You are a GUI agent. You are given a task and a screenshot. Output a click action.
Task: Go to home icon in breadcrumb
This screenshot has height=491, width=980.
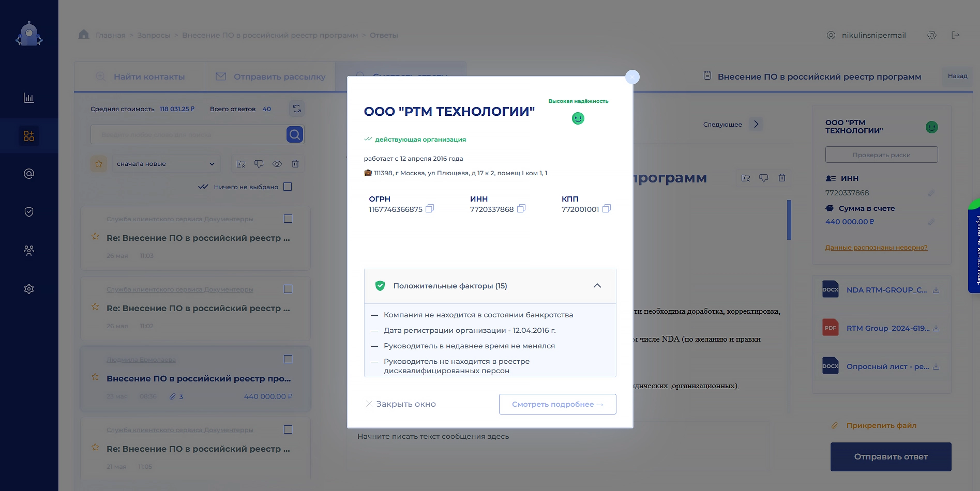[x=84, y=34]
